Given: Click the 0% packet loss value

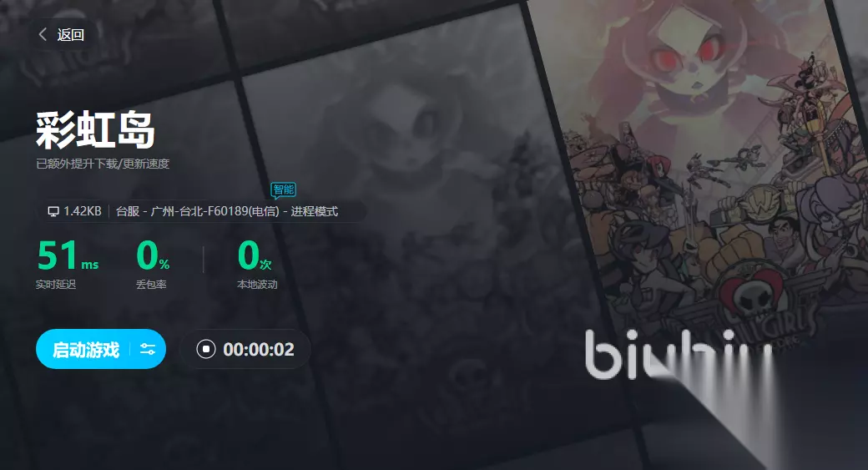Looking at the screenshot, I should point(152,255).
